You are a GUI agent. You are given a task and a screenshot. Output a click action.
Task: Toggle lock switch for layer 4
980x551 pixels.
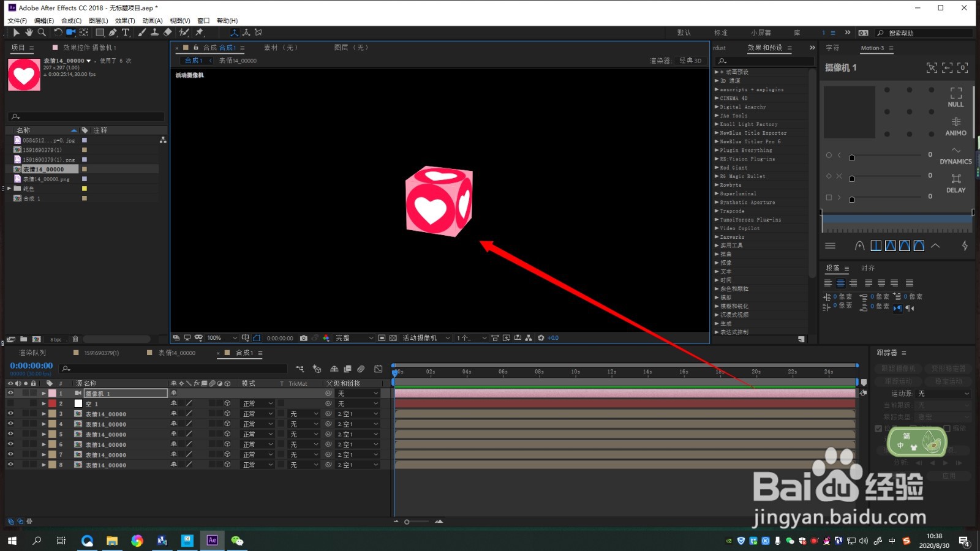click(34, 424)
